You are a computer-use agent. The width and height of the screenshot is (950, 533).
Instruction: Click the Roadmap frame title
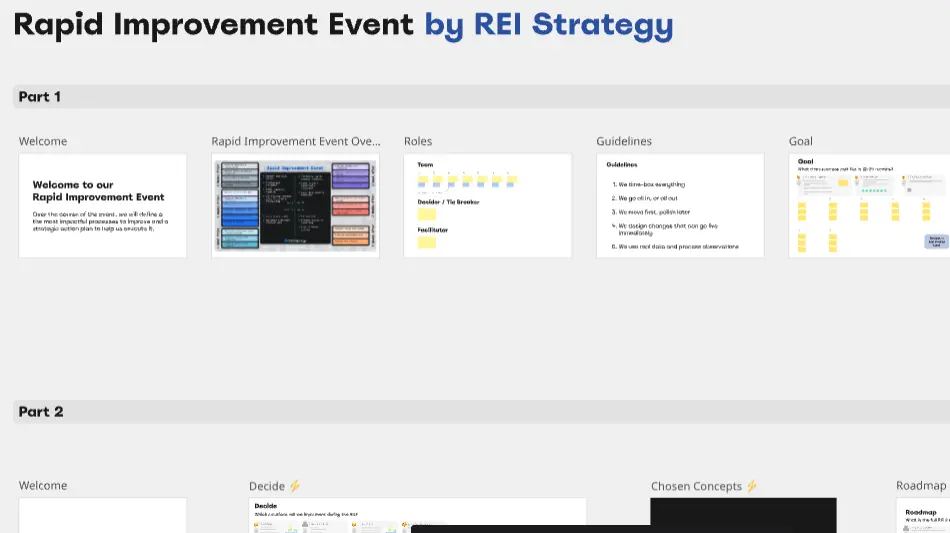click(x=920, y=486)
